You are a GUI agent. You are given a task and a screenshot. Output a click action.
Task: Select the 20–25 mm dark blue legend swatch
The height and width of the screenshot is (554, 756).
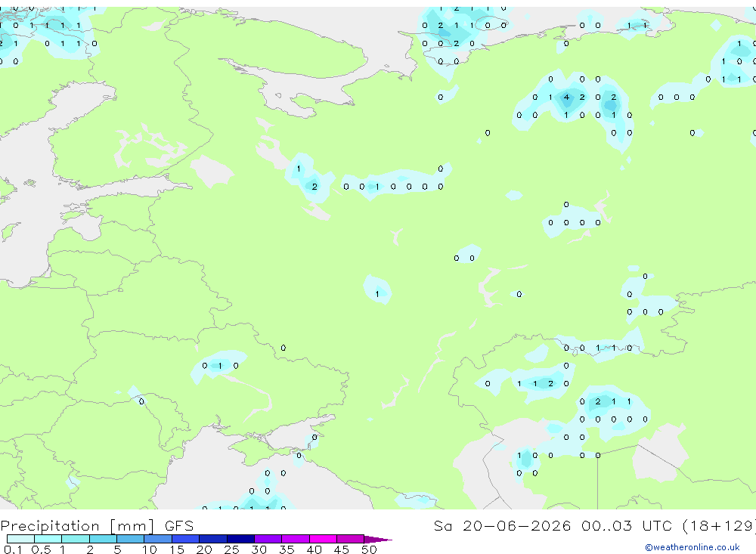pos(213,539)
